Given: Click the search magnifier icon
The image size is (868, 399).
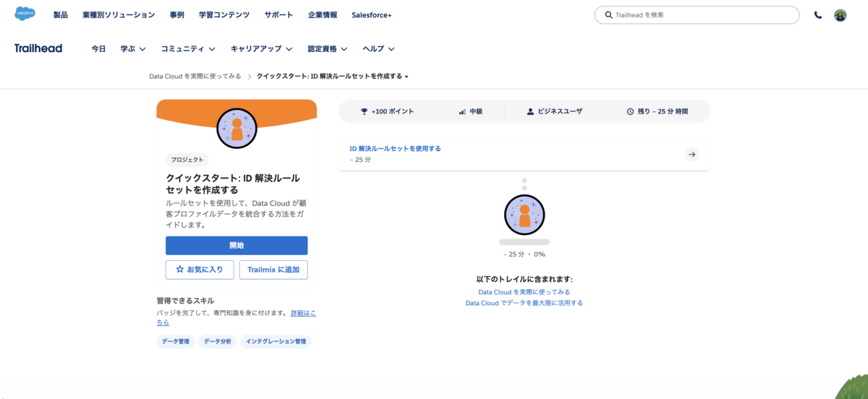Looking at the screenshot, I should click(x=608, y=15).
